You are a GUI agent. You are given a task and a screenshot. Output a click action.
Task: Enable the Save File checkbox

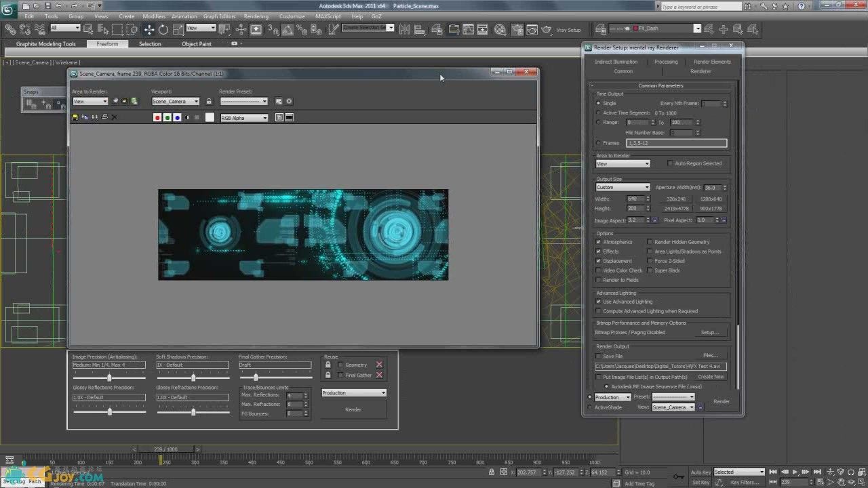coord(598,356)
